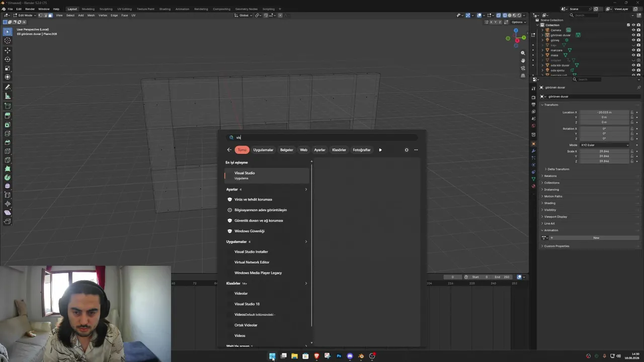
Task: Switch to the Modeling workspace tab
Action: tap(88, 9)
